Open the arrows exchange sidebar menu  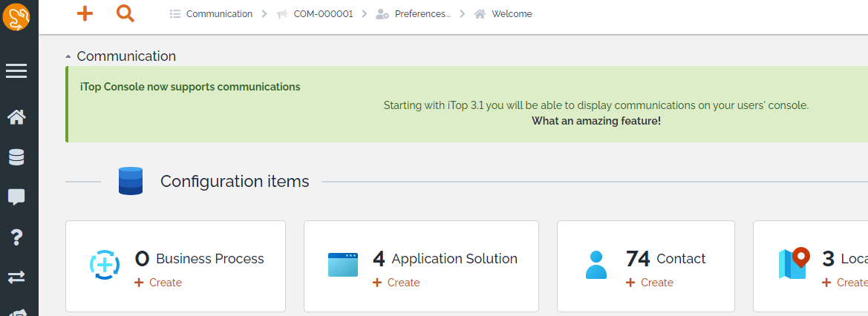click(x=16, y=277)
